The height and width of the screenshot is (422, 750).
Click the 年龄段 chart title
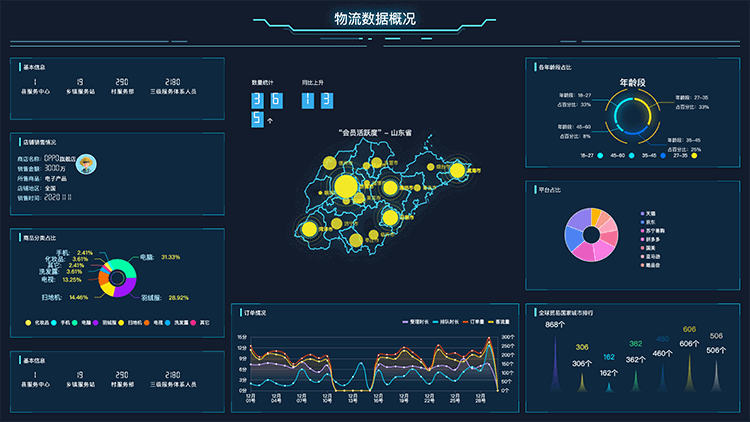click(x=632, y=82)
